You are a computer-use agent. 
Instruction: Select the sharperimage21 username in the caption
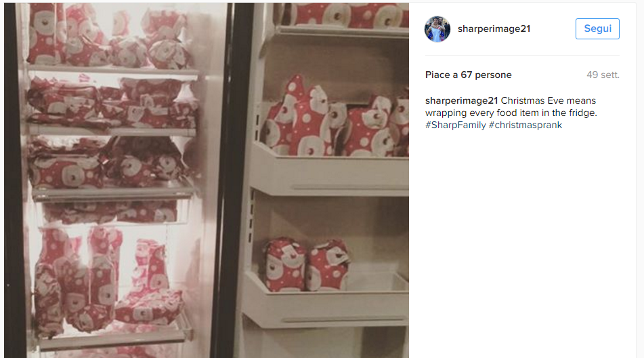[x=461, y=101]
